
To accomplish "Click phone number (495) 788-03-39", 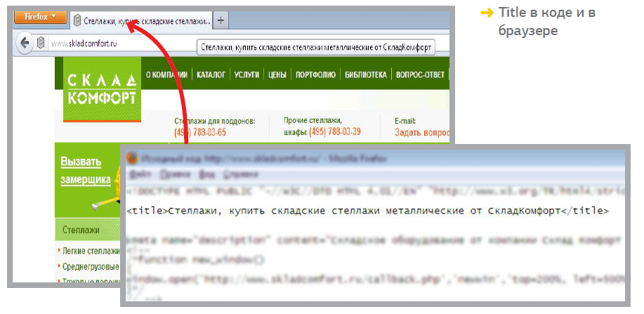I will coord(335,131).
